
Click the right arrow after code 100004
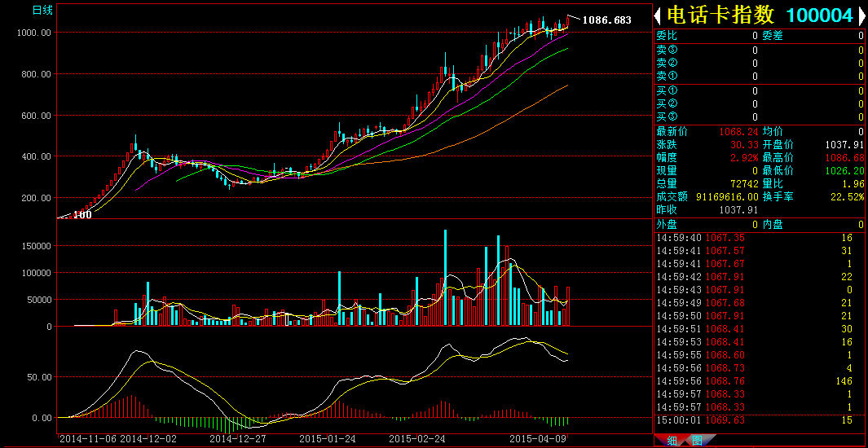coord(861,15)
